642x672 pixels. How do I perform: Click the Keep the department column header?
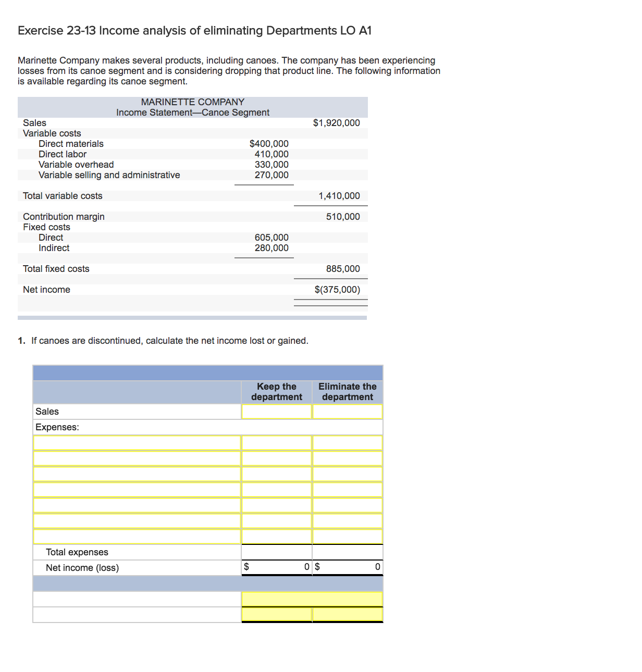point(277,392)
